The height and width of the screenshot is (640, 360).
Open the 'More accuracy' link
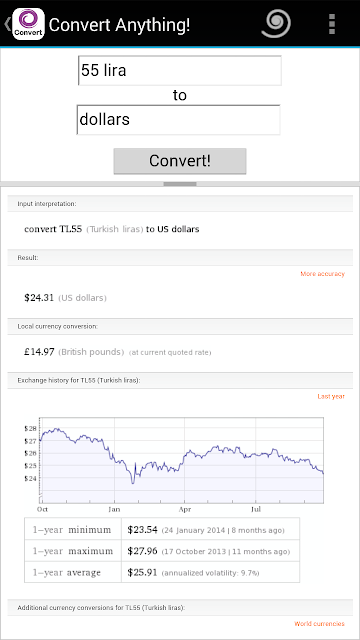(x=322, y=274)
